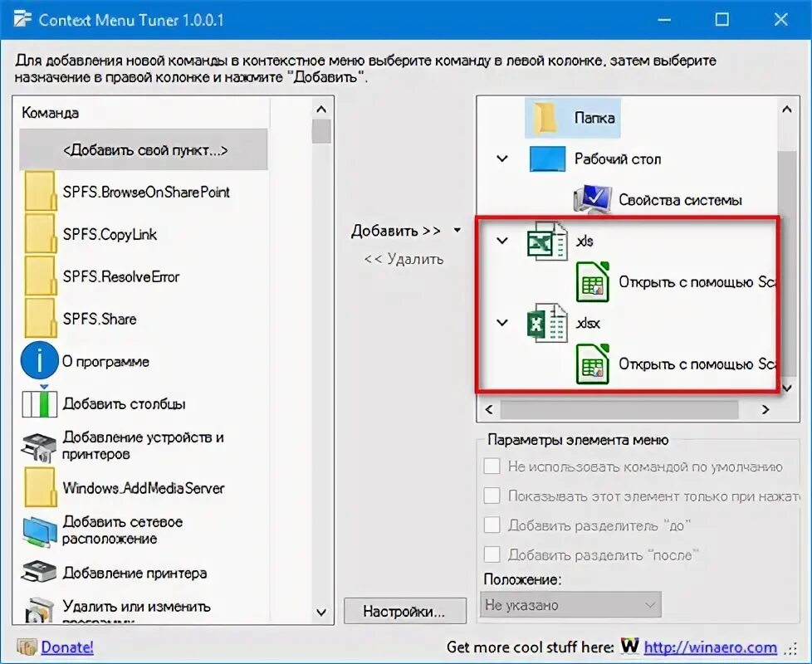This screenshot has width=812, height=664.
Task: Collapse the Рабочий стол tree node
Action: [x=501, y=159]
